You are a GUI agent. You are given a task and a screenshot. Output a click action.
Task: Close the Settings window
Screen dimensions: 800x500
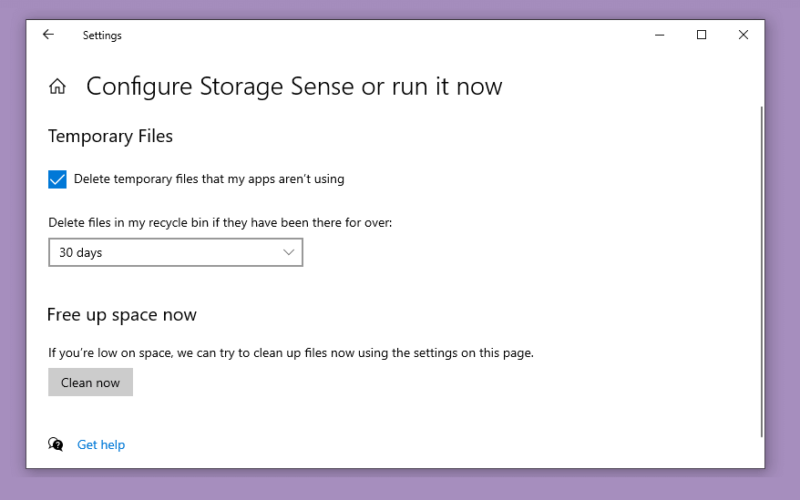click(743, 35)
